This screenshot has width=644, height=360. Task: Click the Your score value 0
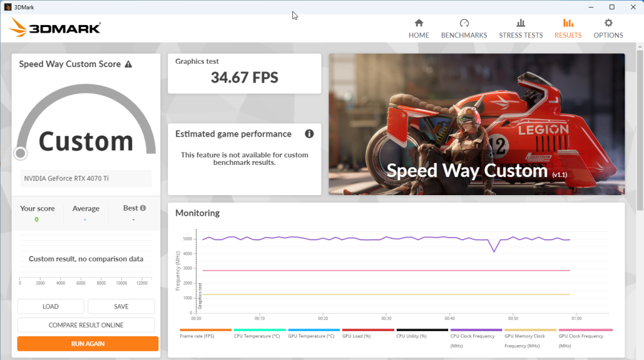pos(37,220)
